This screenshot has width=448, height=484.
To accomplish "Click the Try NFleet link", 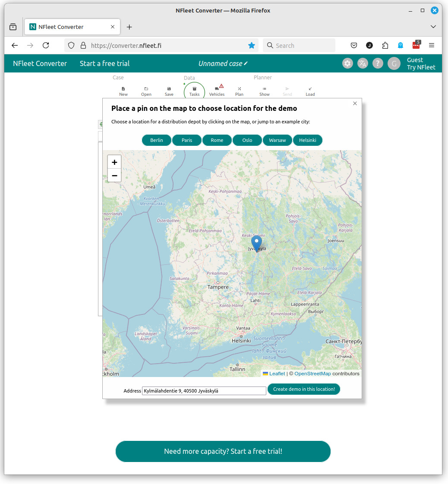I will point(421,67).
